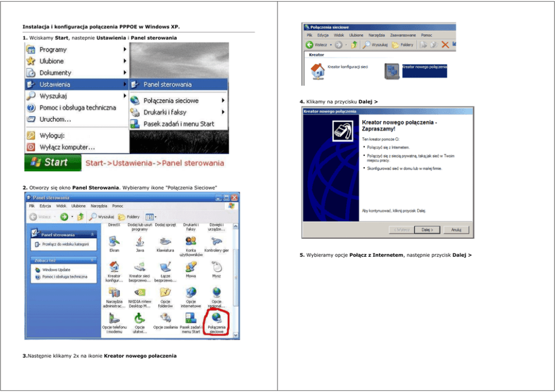Open Zaawansowane menu in Połączenia sieciowe
The width and height of the screenshot is (555, 392).
[x=402, y=35]
